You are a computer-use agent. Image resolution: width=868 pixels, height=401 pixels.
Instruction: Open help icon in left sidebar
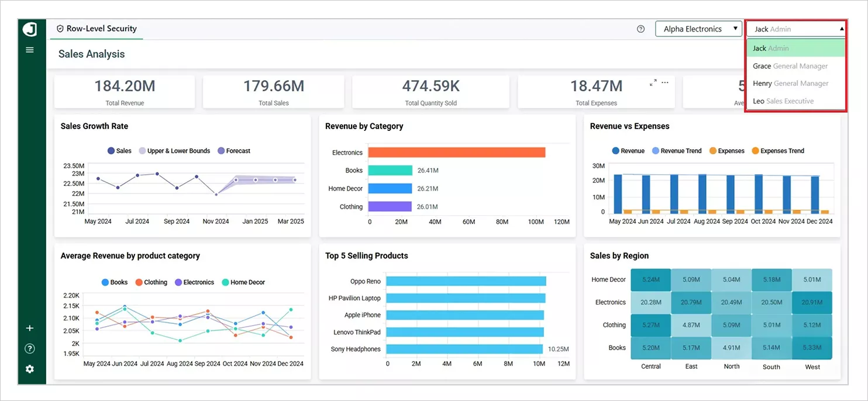[x=30, y=349]
